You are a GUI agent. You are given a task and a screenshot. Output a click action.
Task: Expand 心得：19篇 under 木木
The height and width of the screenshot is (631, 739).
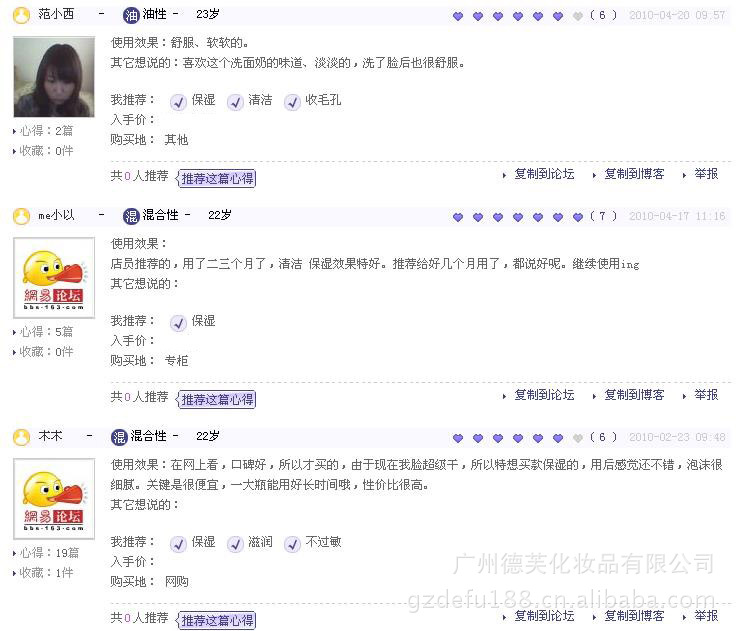(x=15, y=553)
